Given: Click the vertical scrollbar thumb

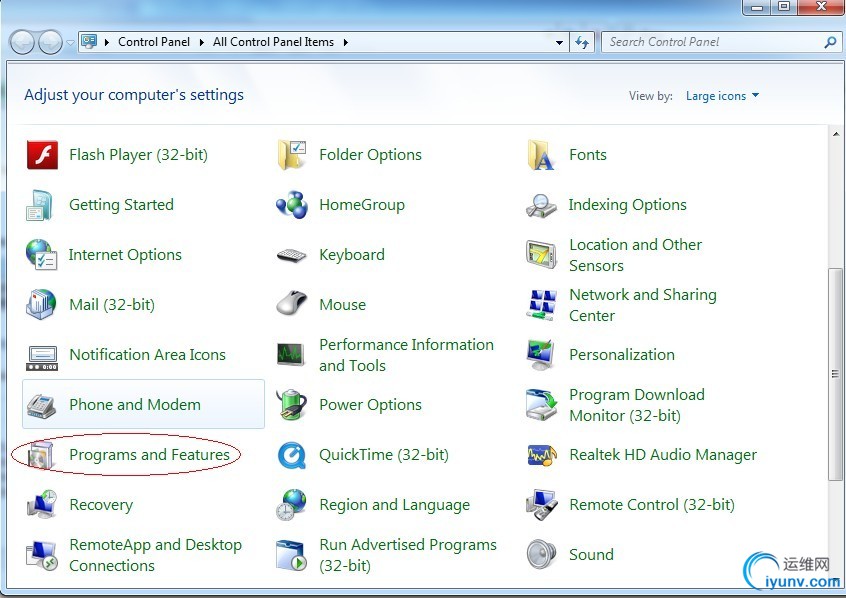Looking at the screenshot, I should (835, 373).
